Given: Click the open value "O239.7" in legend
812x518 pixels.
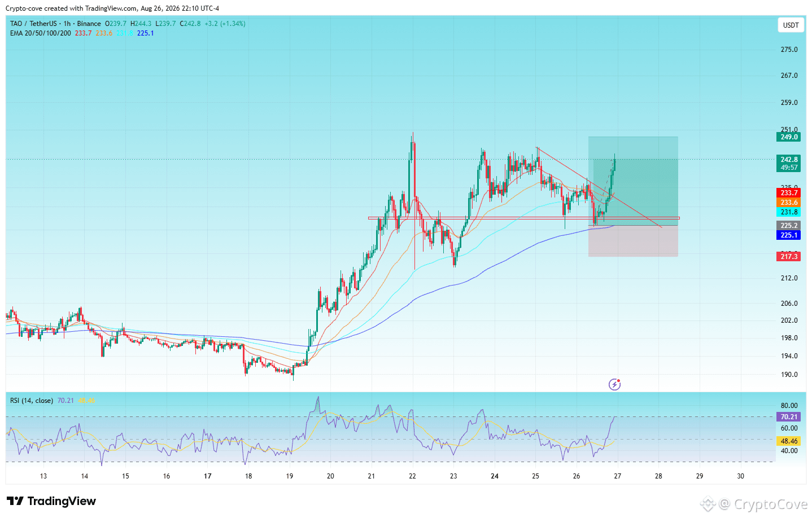Looking at the screenshot, I should click(x=116, y=24).
